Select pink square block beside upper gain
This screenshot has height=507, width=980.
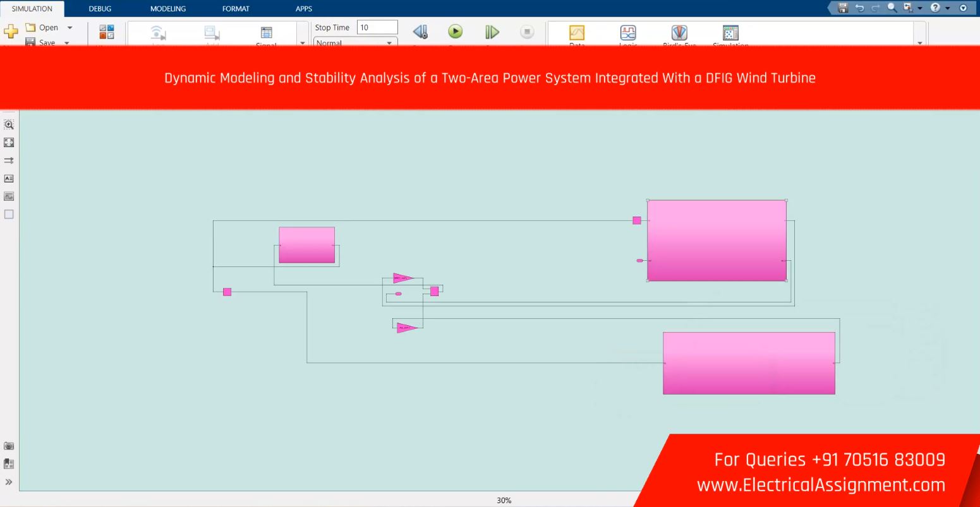tap(434, 291)
